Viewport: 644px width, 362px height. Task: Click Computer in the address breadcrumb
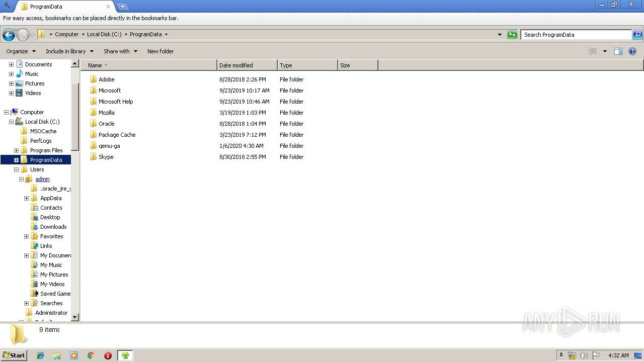[67, 34]
